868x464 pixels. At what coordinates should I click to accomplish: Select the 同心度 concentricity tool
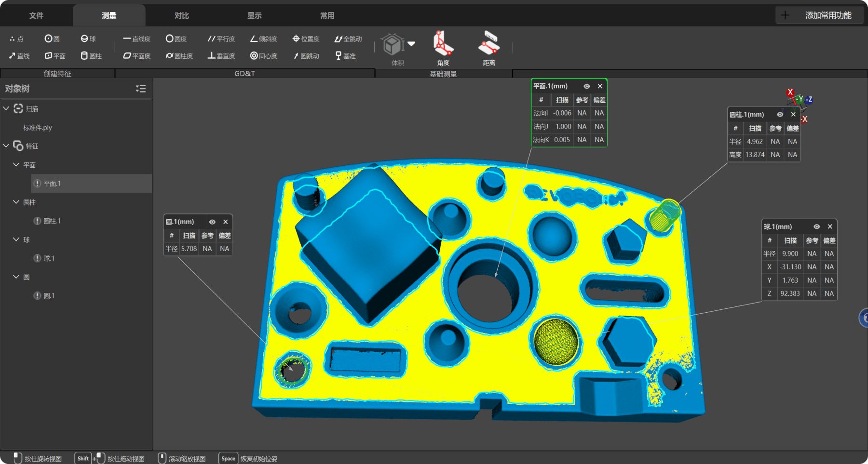pos(264,56)
